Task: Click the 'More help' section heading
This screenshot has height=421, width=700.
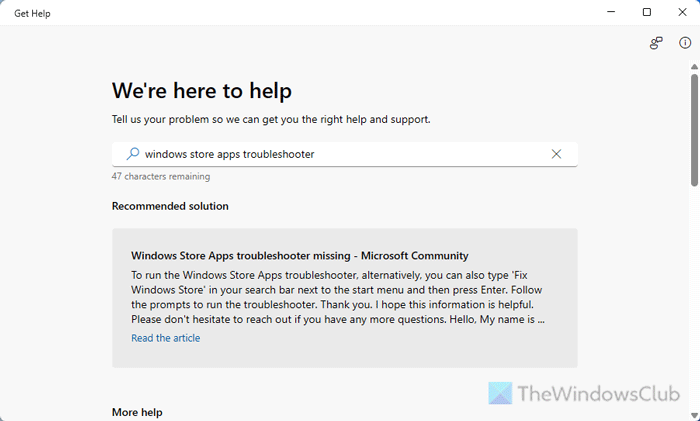Action: 137,412
